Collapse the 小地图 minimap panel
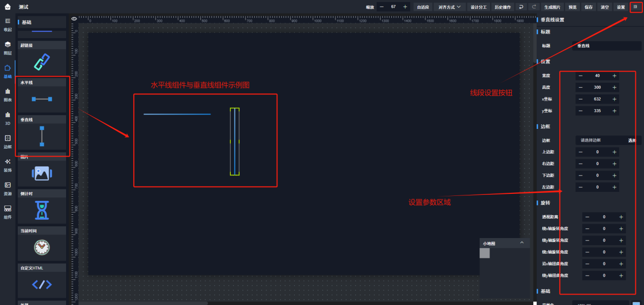Image resolution: width=644 pixels, height=305 pixels. (522, 244)
